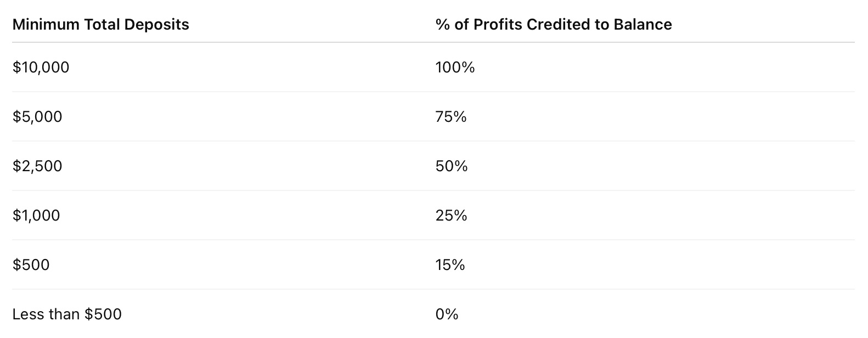
Task: Click the $1,000 deposit amount
Action: [x=36, y=216]
